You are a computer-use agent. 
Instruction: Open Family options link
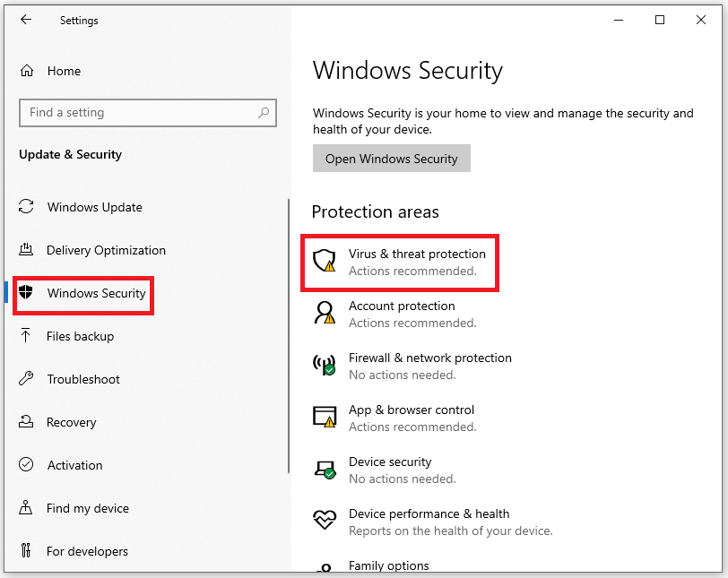pyautogui.click(x=388, y=565)
